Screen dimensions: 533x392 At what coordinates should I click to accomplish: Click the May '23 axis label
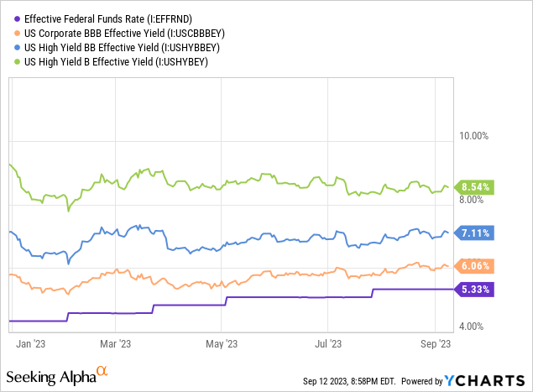click(x=221, y=342)
